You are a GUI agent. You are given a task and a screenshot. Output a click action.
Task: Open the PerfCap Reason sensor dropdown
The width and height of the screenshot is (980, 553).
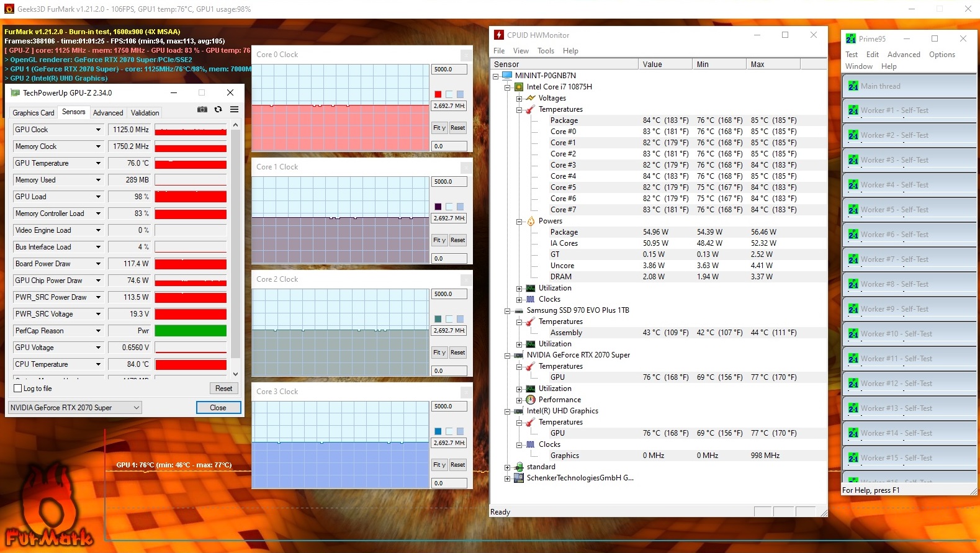point(98,331)
